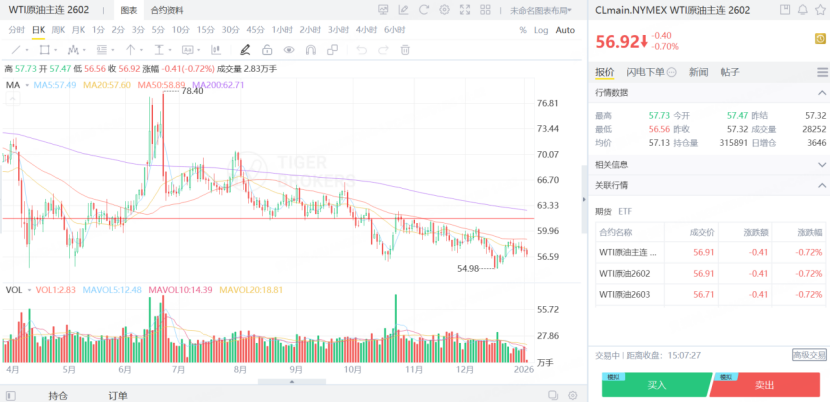Toggle Auto scale
The image size is (830, 402).
pos(565,30)
